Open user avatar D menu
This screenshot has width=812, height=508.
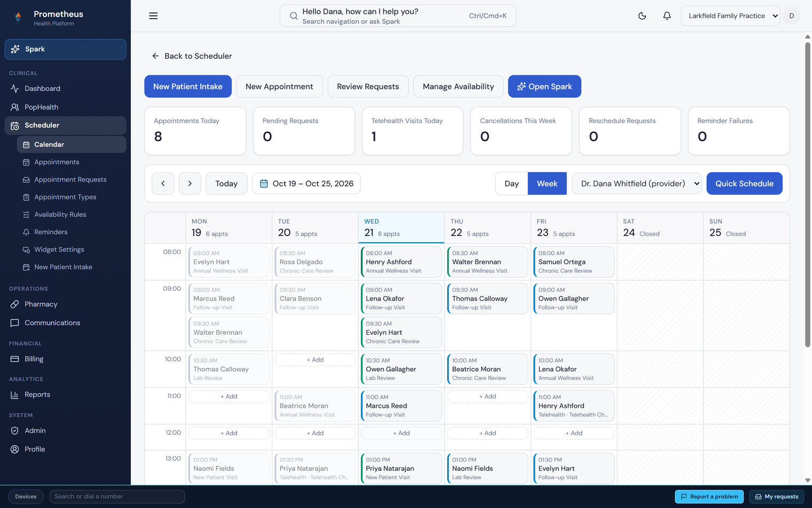[x=791, y=16]
